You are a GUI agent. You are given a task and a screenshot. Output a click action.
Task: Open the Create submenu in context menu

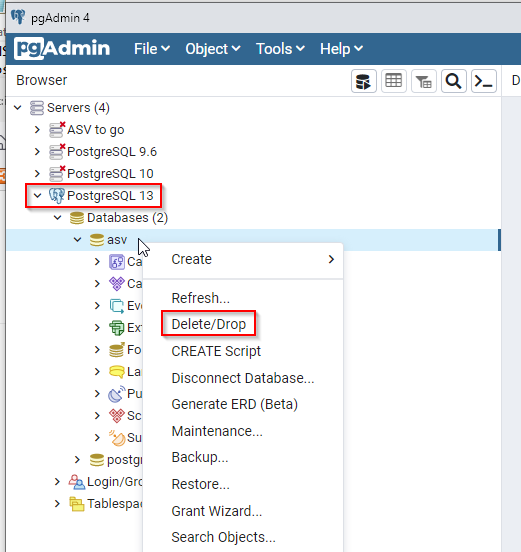pos(243,259)
